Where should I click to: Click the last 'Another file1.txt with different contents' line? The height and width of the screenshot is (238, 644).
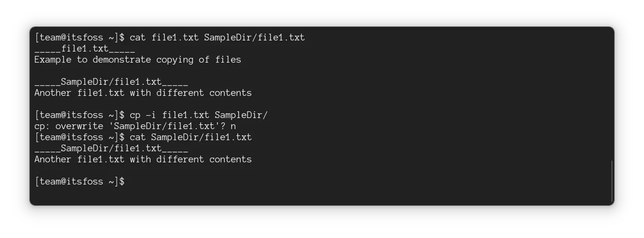point(143,159)
